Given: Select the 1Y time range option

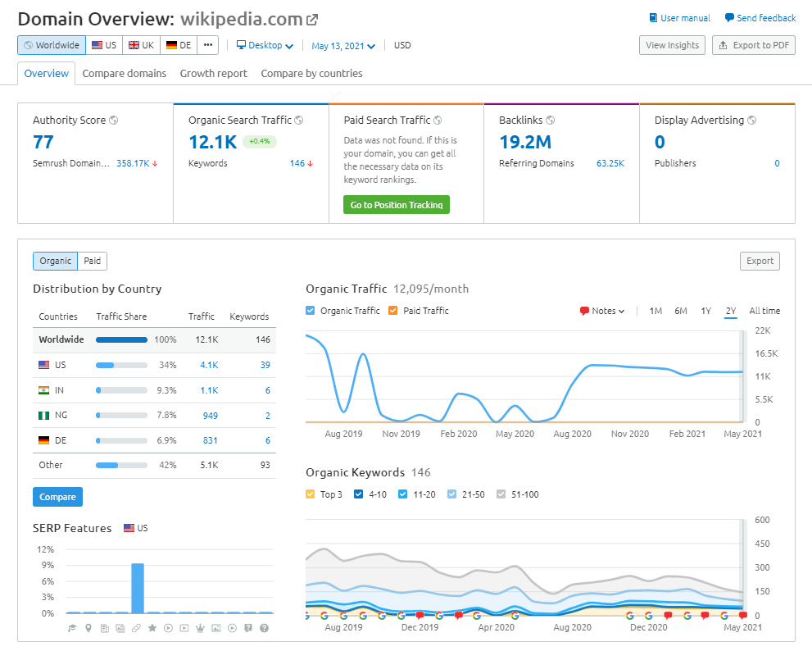Looking at the screenshot, I should tap(705, 311).
